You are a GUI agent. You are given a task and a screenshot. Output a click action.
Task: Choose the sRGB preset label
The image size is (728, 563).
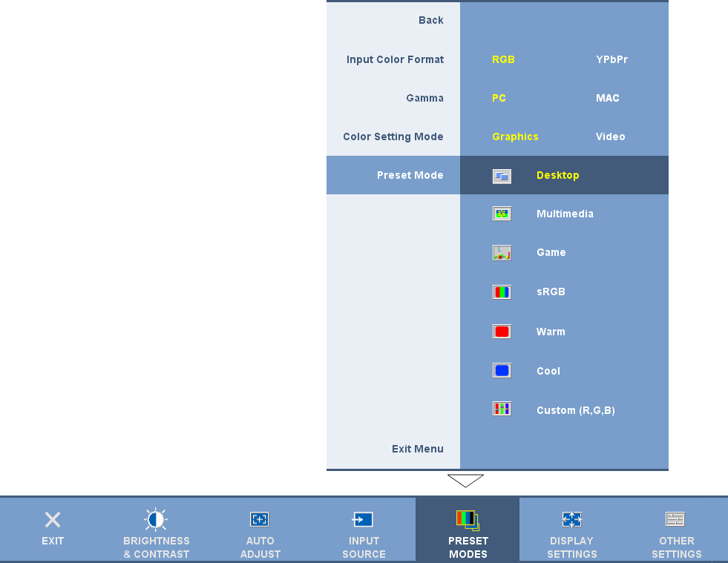point(551,292)
